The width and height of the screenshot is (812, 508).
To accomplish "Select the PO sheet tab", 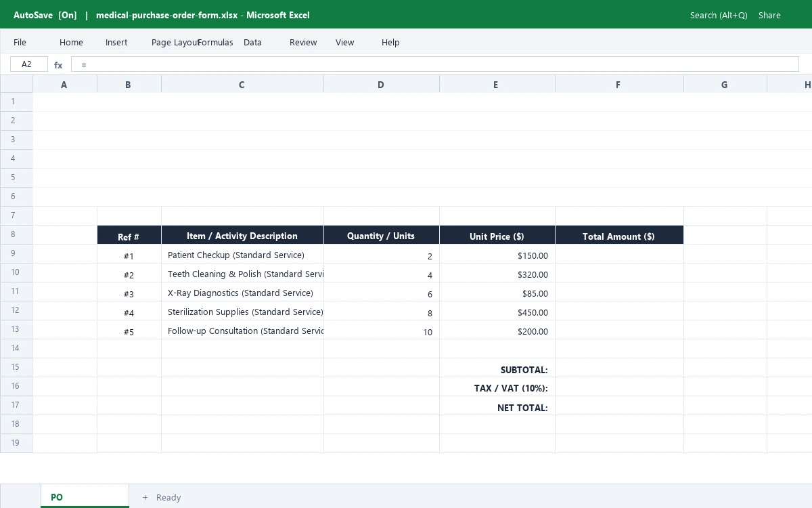I will (x=85, y=497).
